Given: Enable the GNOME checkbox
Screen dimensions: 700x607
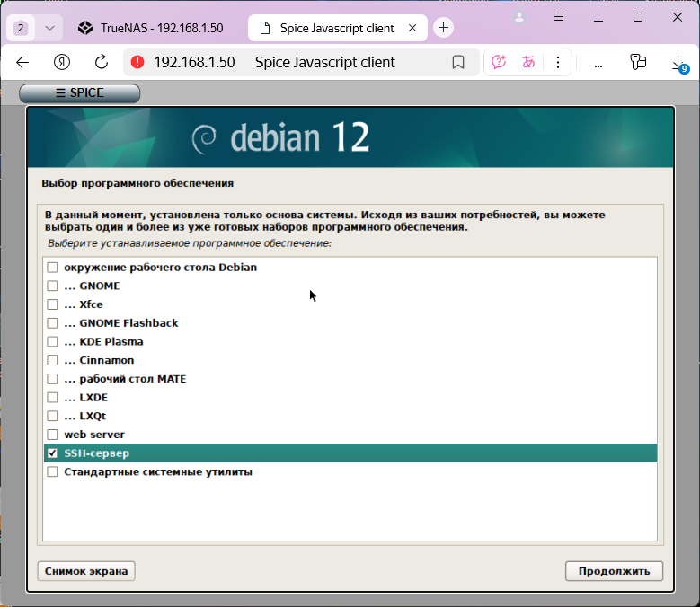Looking at the screenshot, I should (x=52, y=286).
